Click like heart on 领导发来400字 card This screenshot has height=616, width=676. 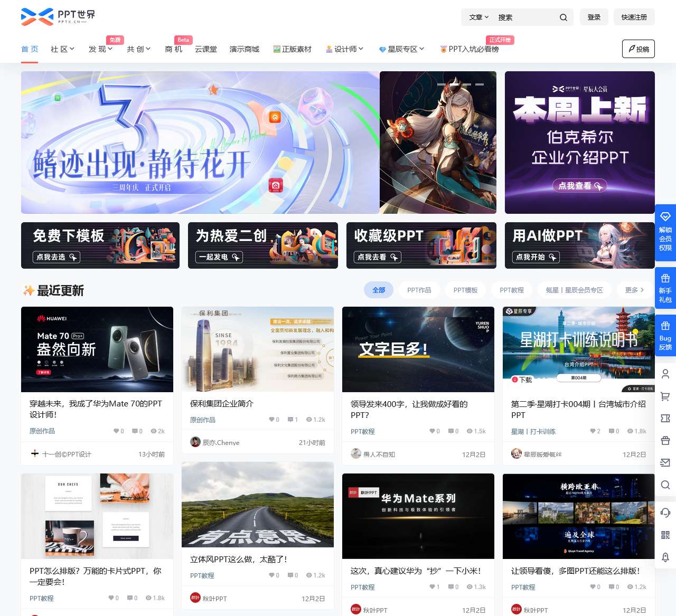click(x=432, y=431)
